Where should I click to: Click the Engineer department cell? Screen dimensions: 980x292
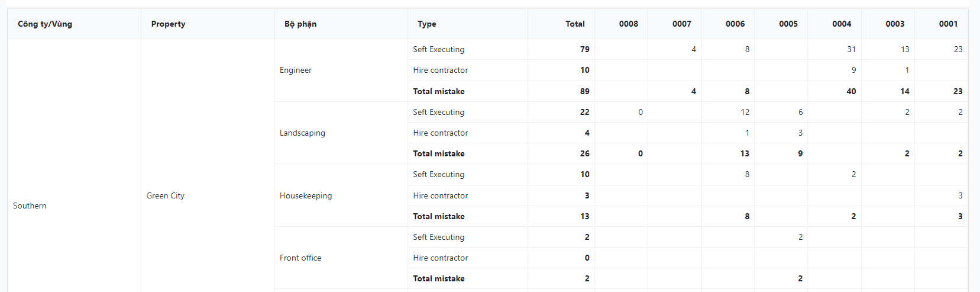click(x=296, y=70)
